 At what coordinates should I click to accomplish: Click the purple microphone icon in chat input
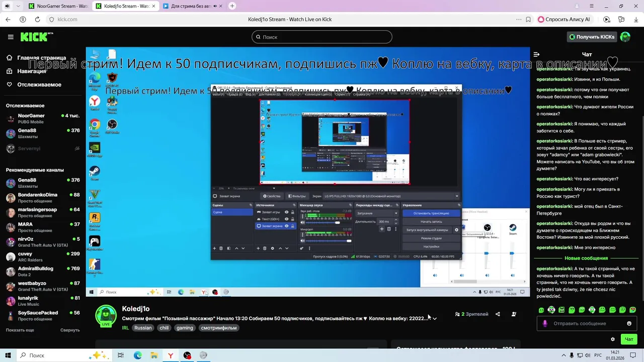tap(544, 323)
